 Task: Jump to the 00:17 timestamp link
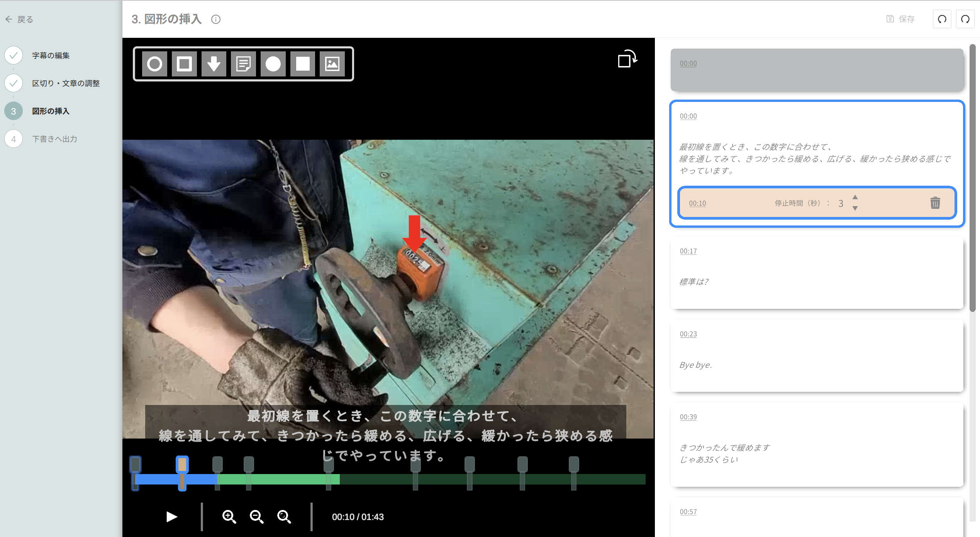(688, 251)
